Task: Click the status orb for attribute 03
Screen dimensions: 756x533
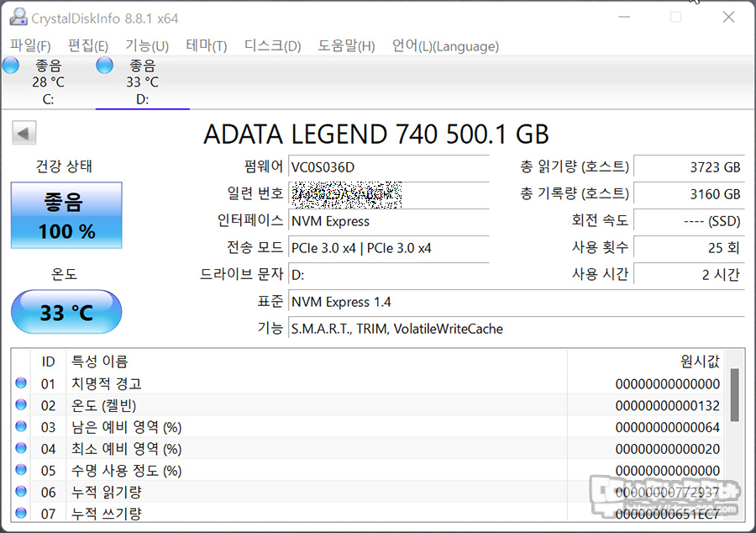Action: [21, 426]
